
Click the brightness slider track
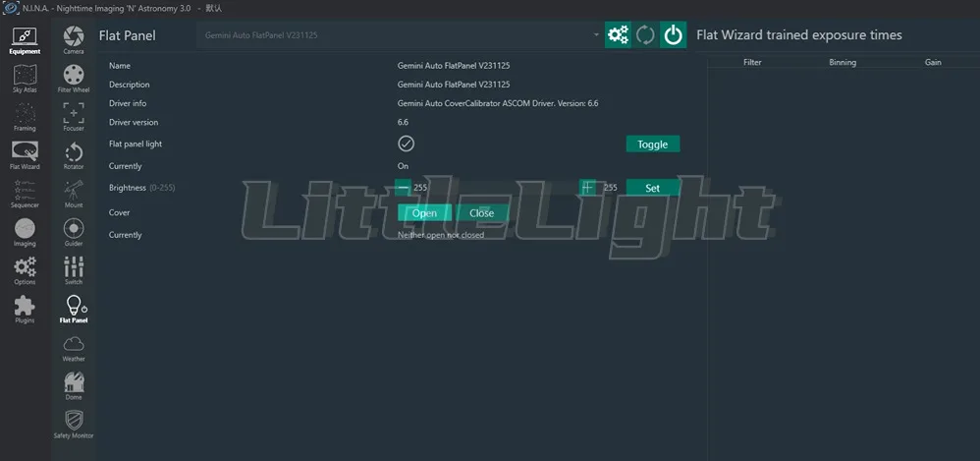(x=495, y=187)
